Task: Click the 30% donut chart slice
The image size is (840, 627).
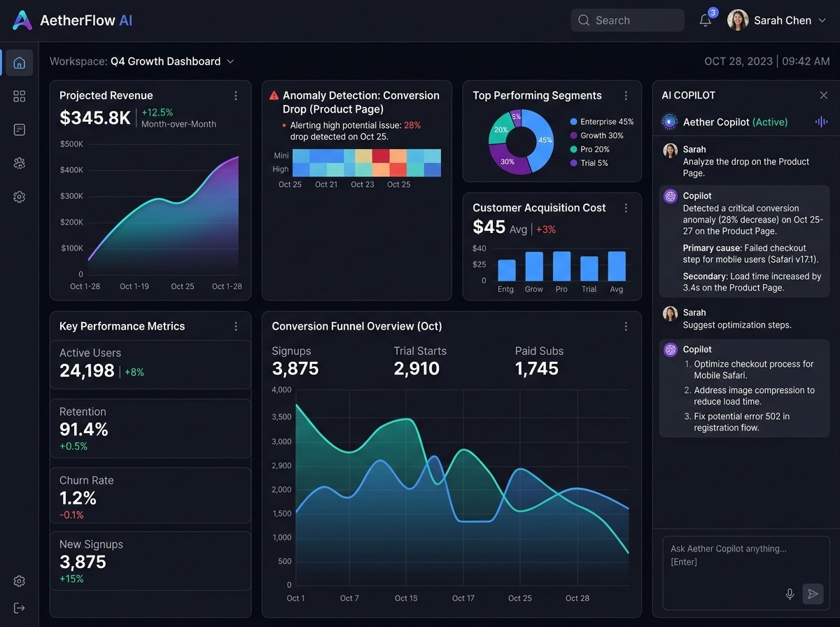Action: [x=507, y=161]
